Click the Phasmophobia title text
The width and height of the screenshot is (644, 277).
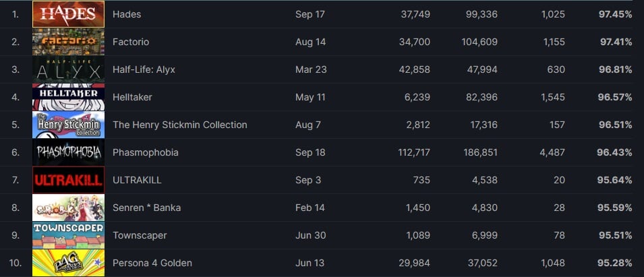point(145,152)
